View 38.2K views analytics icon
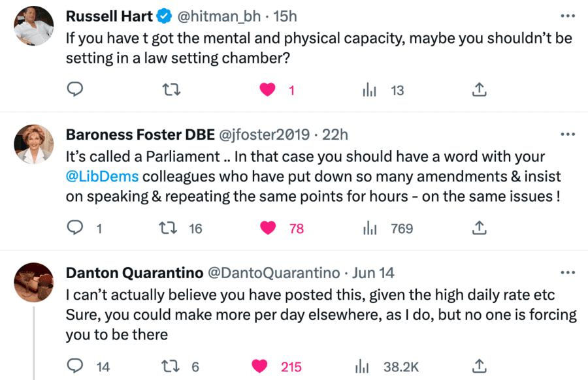The height and width of the screenshot is (380, 588). pyautogui.click(x=362, y=366)
